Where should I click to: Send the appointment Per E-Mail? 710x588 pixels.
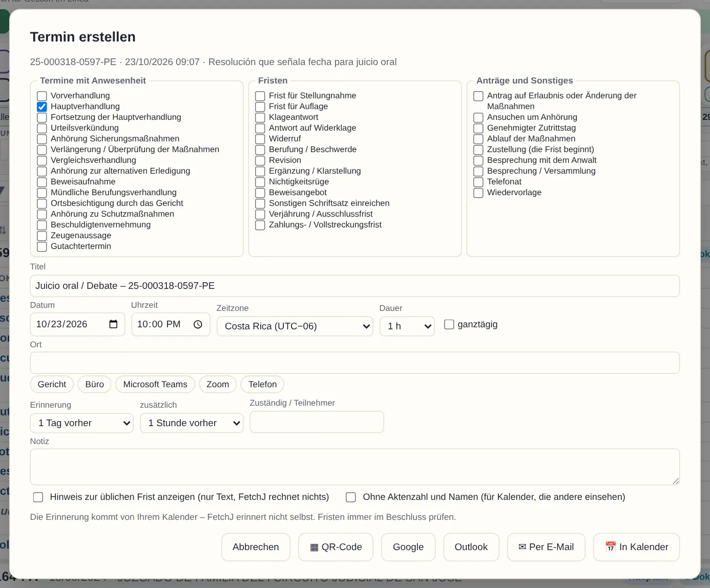tap(546, 547)
